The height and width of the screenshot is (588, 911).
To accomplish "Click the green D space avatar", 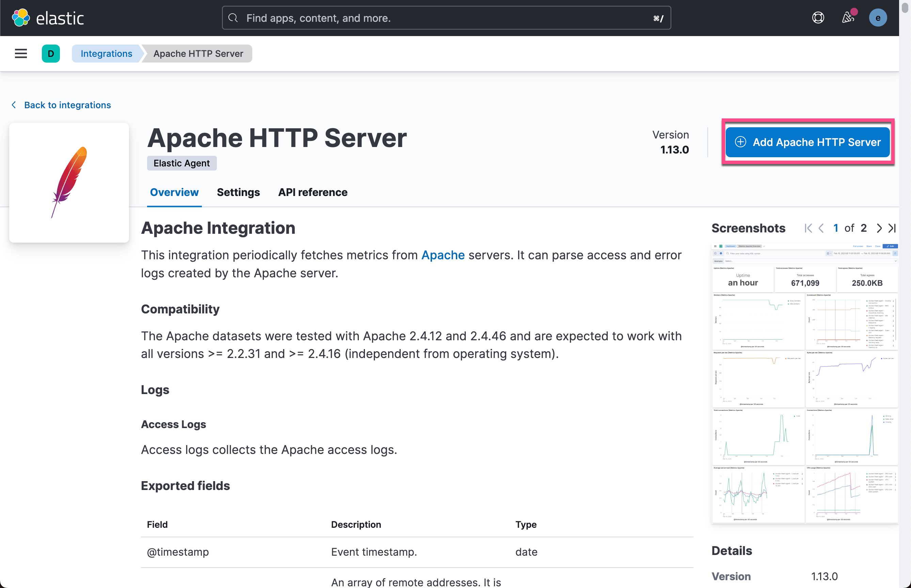I will (x=51, y=53).
